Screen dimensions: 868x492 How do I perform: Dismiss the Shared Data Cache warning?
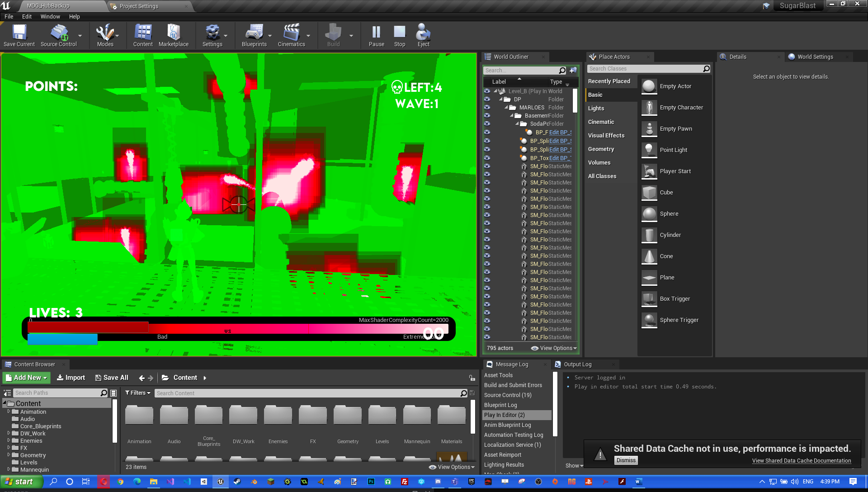[x=626, y=460]
